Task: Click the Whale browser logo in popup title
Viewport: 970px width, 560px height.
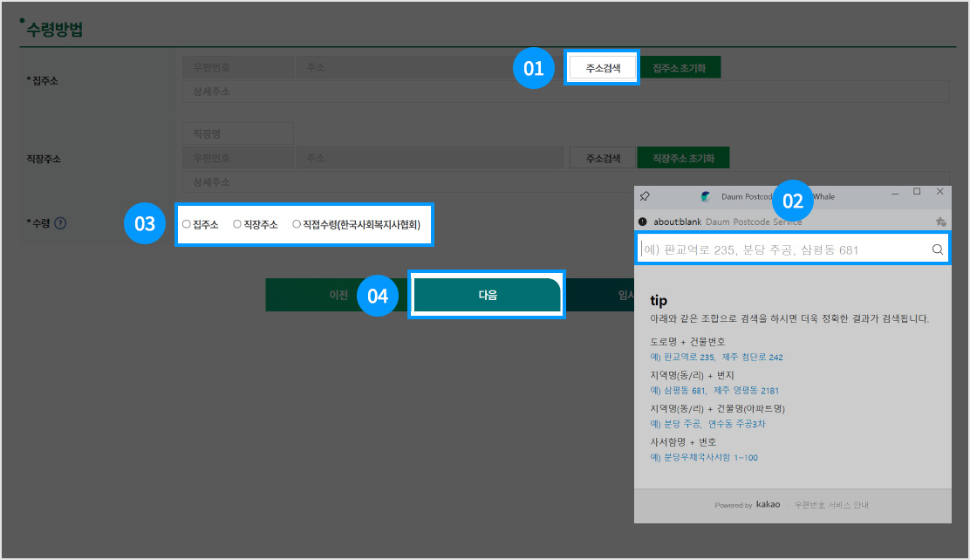Action: [x=706, y=196]
